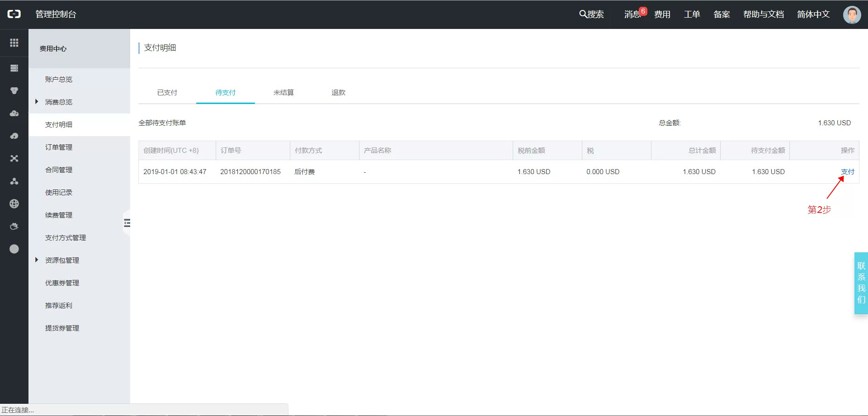Open 续费管理 in side menu
The width and height of the screenshot is (868, 416).
click(59, 215)
